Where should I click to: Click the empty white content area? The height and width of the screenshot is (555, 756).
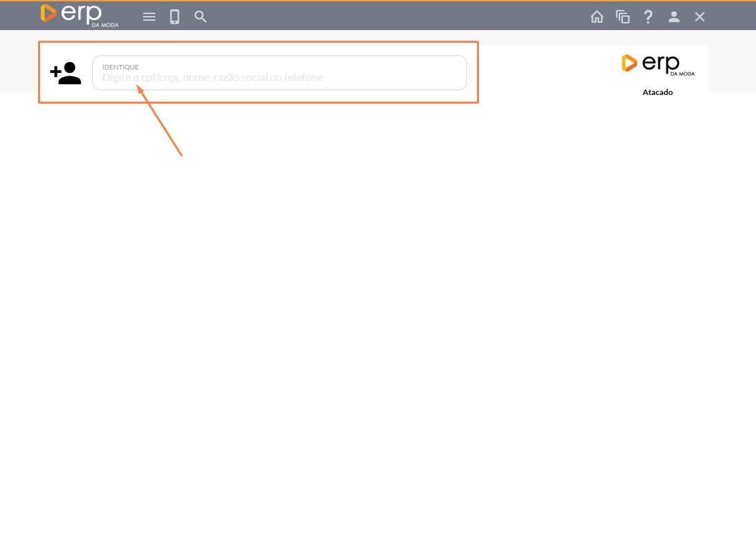378,321
